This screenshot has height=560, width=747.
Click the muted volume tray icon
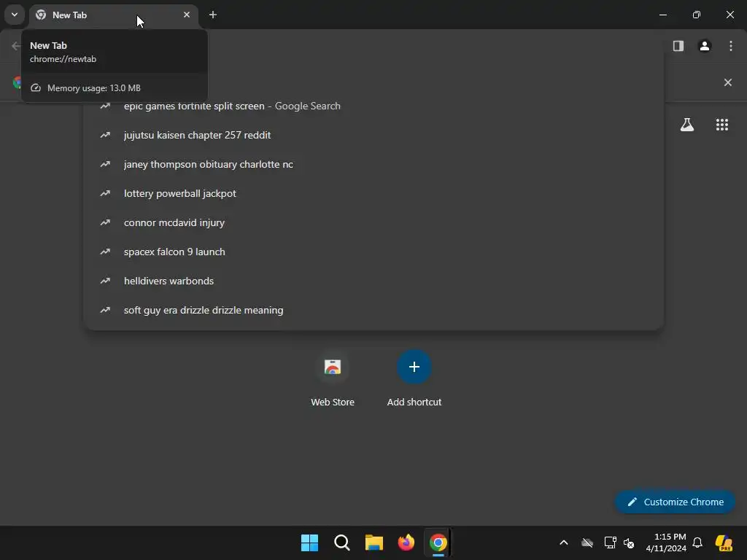pyautogui.click(x=629, y=542)
